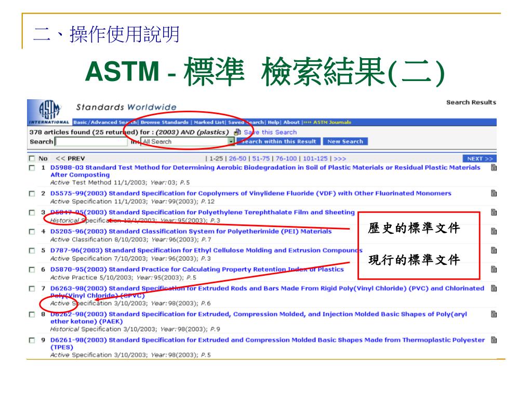The width and height of the screenshot is (532, 399).
Task: Check the box for result 7 D6263-98
Action: tap(32, 288)
